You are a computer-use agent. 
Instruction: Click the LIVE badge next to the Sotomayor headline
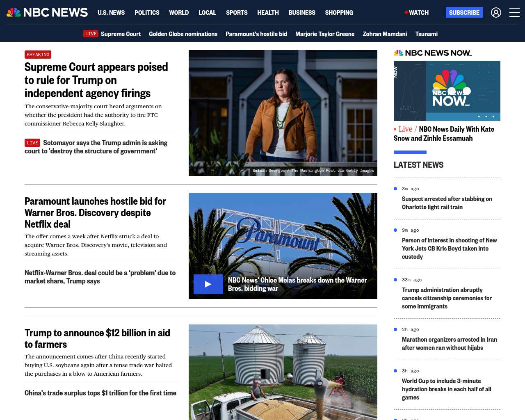coord(32,143)
